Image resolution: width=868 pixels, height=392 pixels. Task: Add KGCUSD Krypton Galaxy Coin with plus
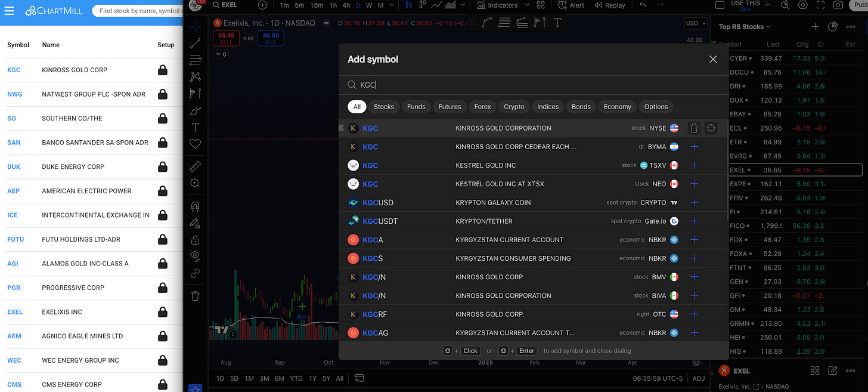tap(694, 202)
